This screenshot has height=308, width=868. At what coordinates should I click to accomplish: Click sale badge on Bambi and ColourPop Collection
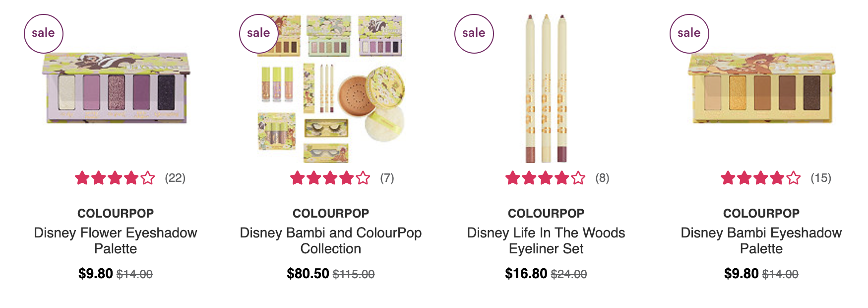coord(259,34)
